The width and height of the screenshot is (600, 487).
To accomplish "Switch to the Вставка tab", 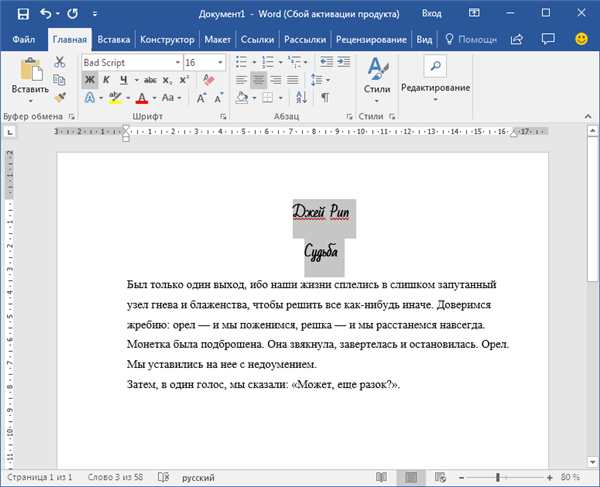I will pos(114,40).
